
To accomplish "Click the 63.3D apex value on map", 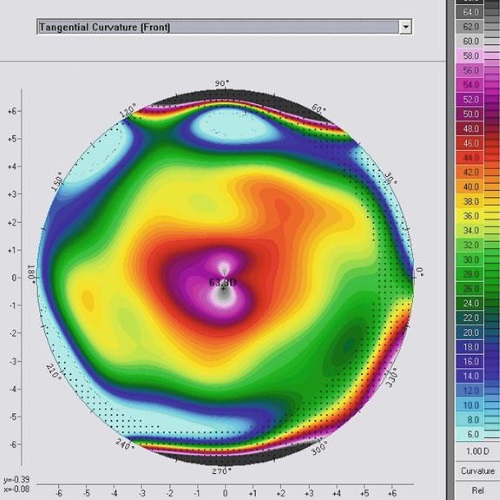I will tap(223, 283).
